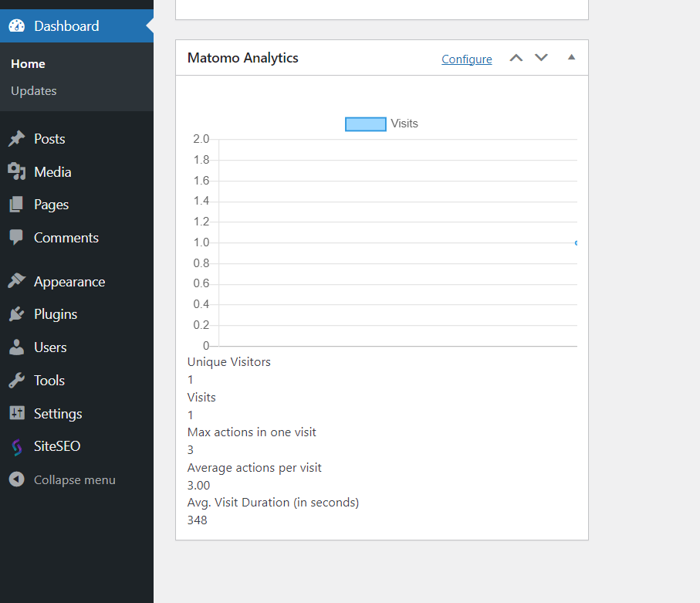The image size is (700, 603).
Task: Click the Posts pushpin icon
Action: 17,138
